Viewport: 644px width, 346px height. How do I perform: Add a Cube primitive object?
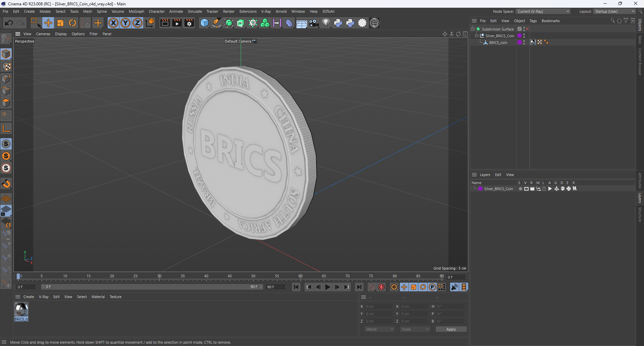(204, 23)
